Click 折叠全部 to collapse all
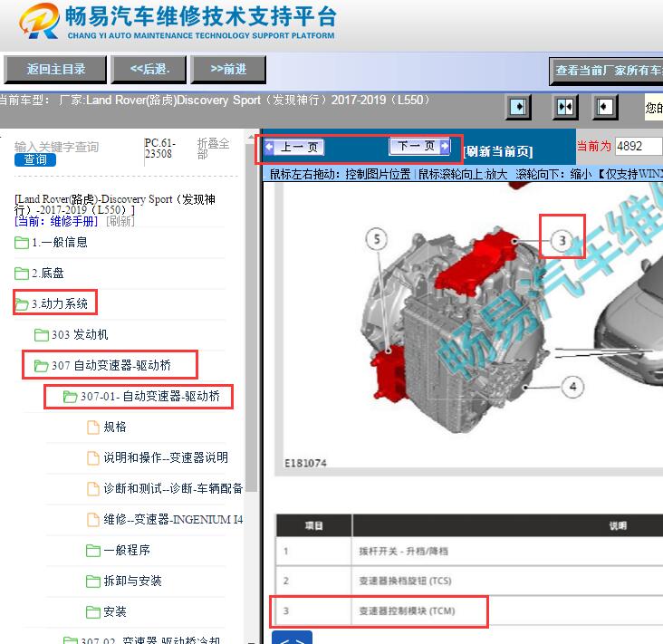663x644 pixels. pyautogui.click(x=213, y=149)
